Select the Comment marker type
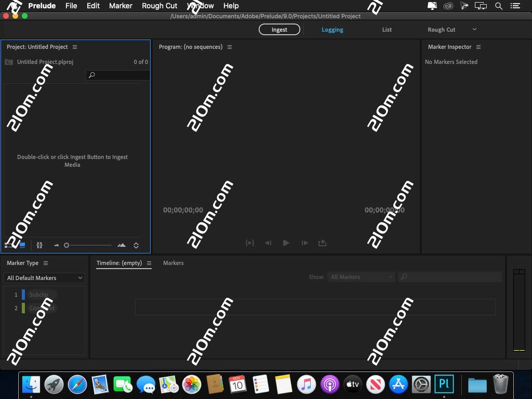Viewport: 532px width, 399px height. tap(42, 308)
